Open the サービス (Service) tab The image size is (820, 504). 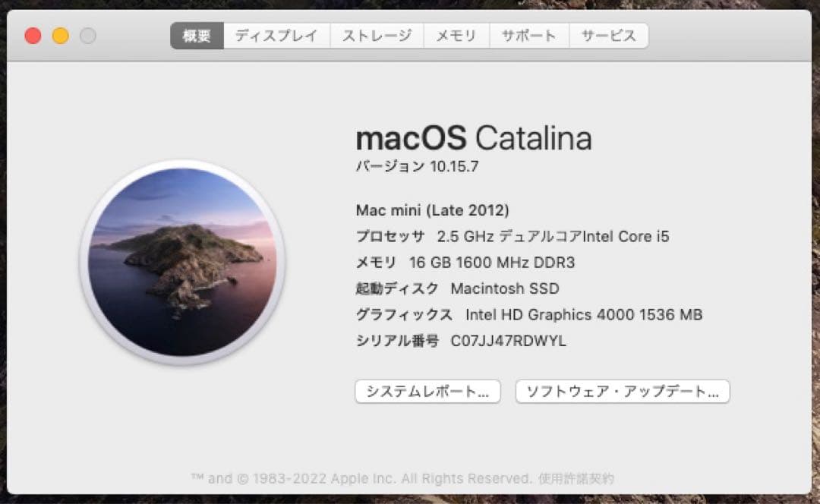(609, 35)
